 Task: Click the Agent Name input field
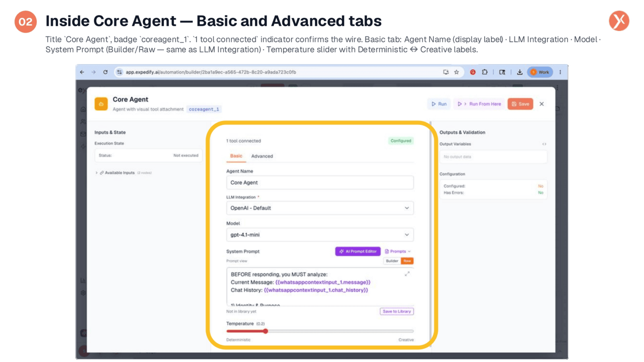320,183
